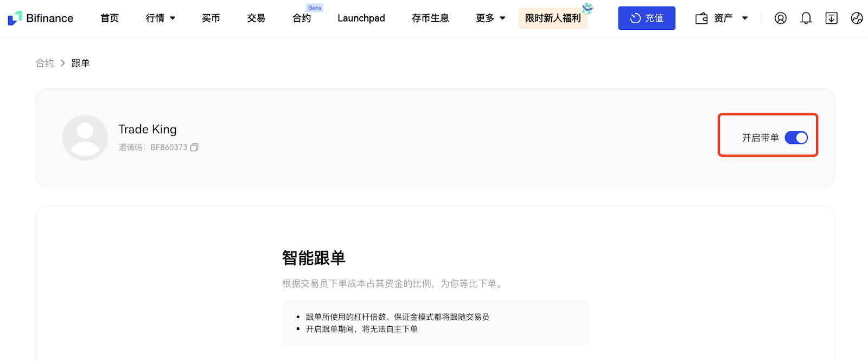
Task: Open the 合约 Beta menu item
Action: [302, 18]
